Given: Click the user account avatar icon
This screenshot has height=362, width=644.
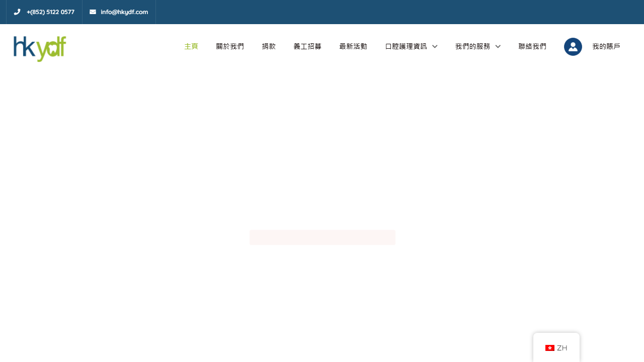Looking at the screenshot, I should (x=573, y=47).
